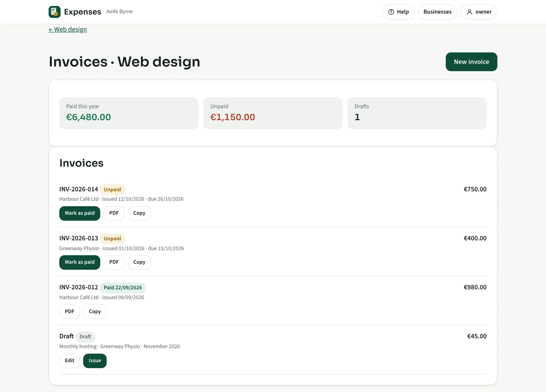
Task: Click the €400.00 amount
Action: point(475,238)
